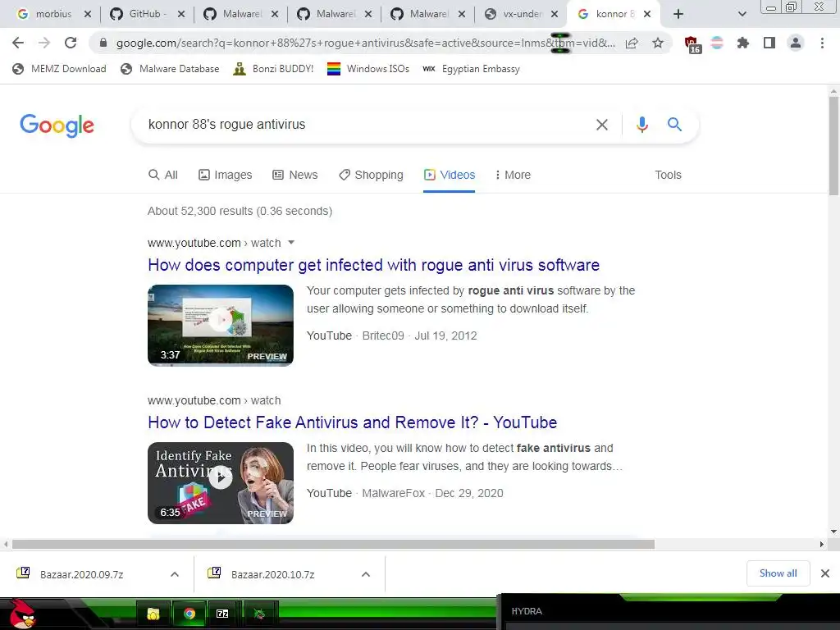
Task: Open the Extensions puzzle piece menu
Action: [x=742, y=43]
